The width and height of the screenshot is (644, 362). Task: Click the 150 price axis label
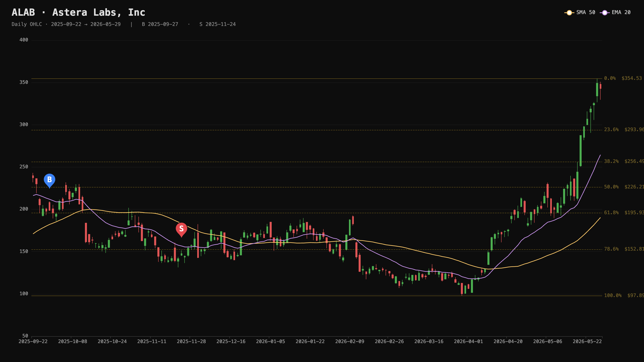pos(24,251)
